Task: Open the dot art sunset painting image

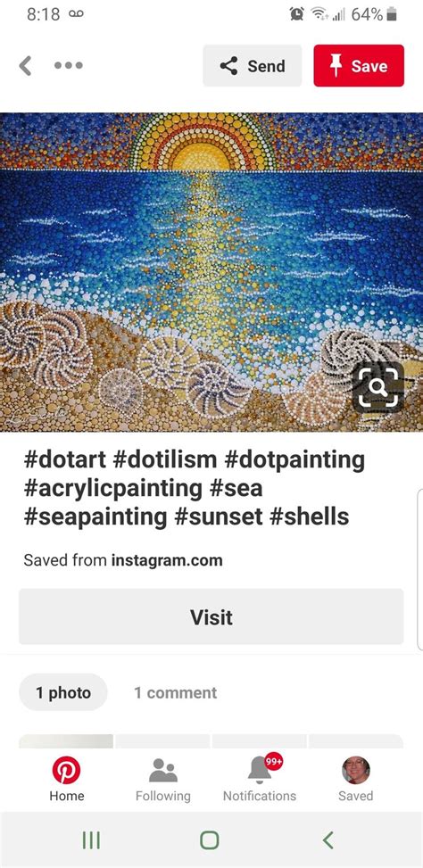Action: click(211, 272)
